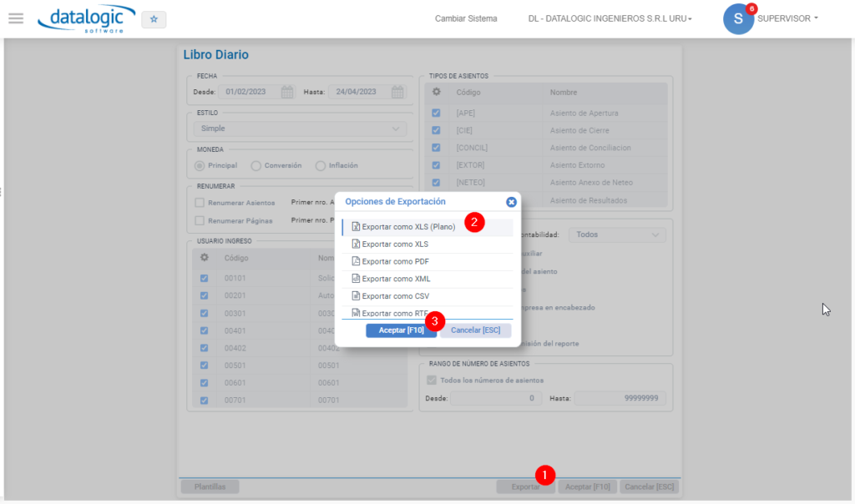Expand the Estilo Simple dropdown
Viewport: 855px width, 504px height.
(300, 129)
